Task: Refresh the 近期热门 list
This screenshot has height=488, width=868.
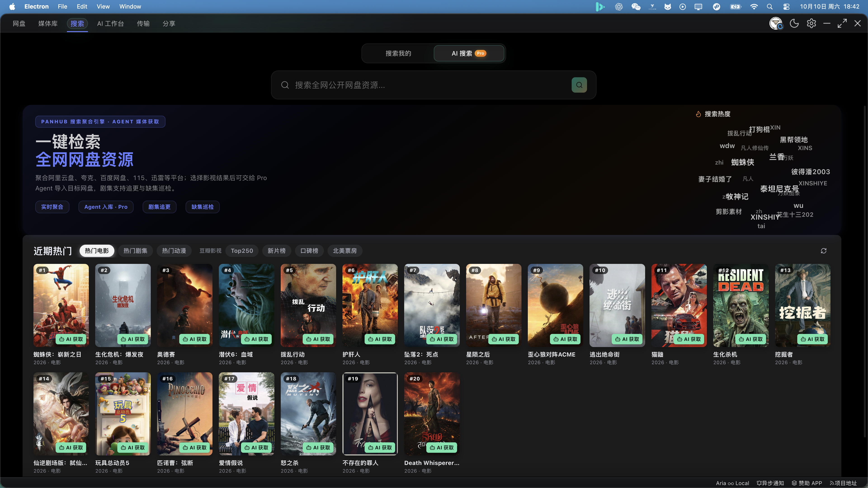Action: [823, 251]
